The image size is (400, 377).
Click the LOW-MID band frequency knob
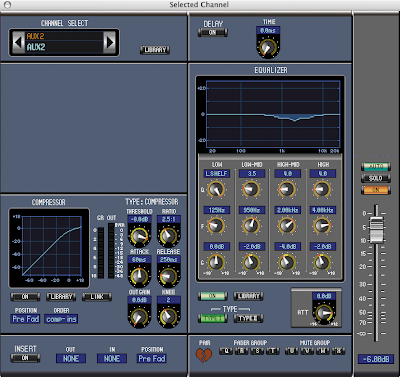251,226
